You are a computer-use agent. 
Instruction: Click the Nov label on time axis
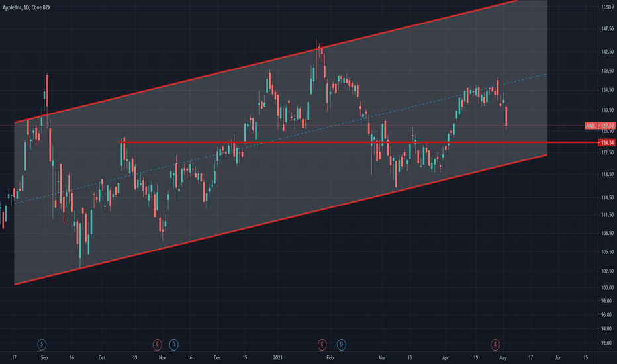(162, 357)
